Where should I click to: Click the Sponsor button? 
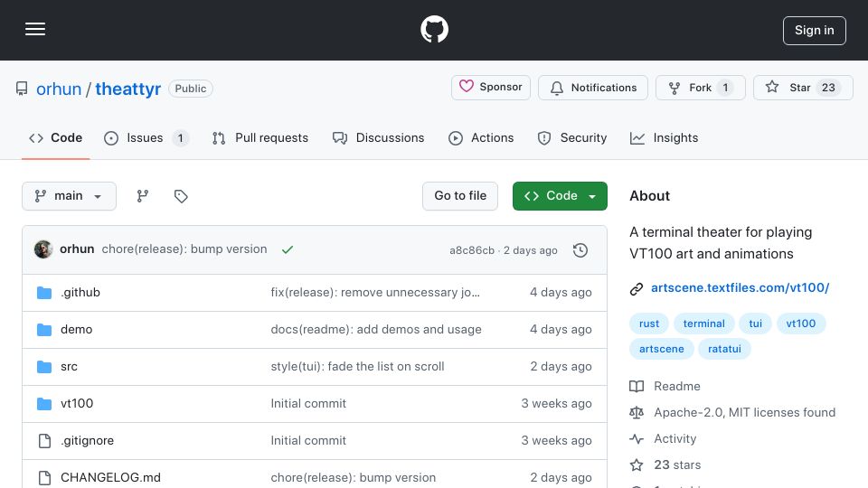click(x=490, y=88)
